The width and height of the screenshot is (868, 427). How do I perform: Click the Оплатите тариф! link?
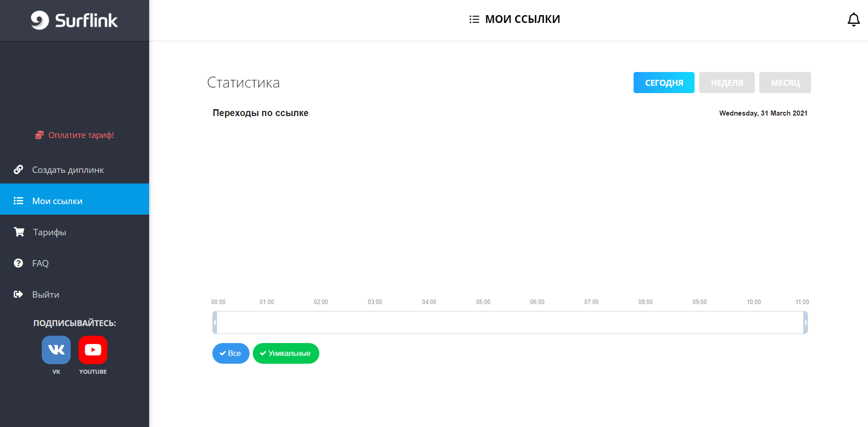click(x=81, y=135)
